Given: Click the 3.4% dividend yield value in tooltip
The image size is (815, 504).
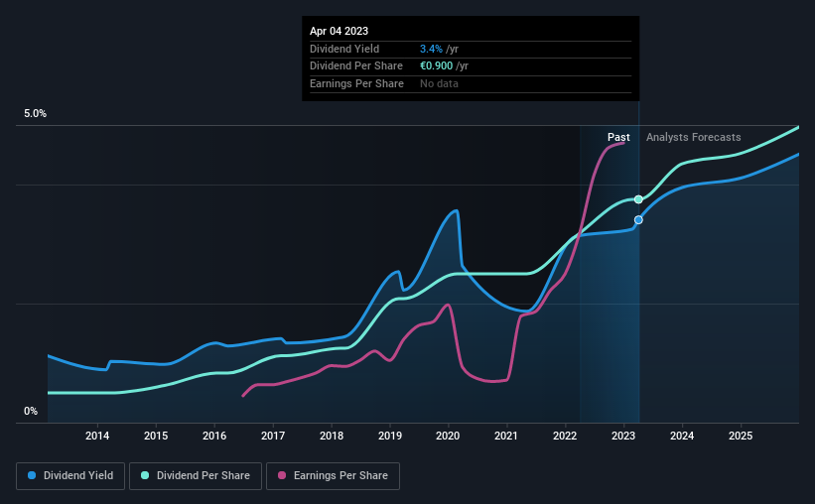Looking at the screenshot, I should click(x=432, y=49).
